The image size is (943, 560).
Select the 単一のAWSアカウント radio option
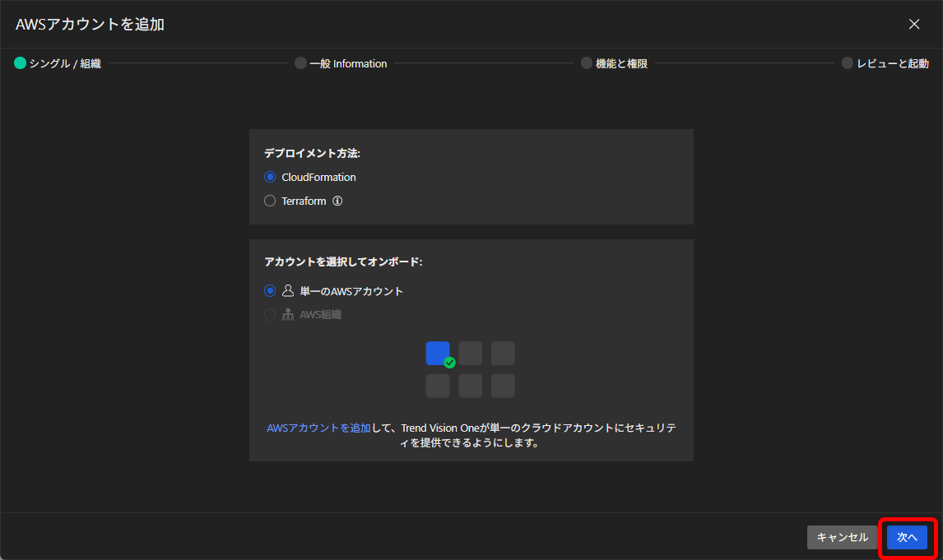tap(270, 291)
